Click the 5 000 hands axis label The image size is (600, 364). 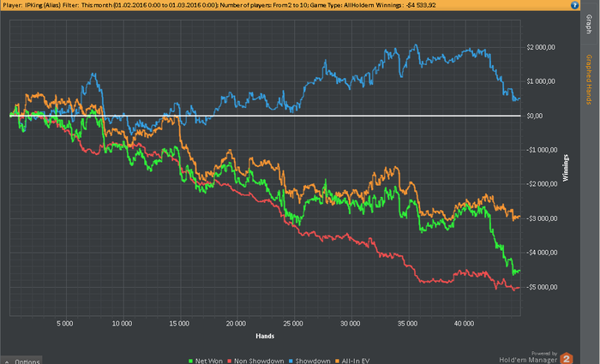pos(64,324)
